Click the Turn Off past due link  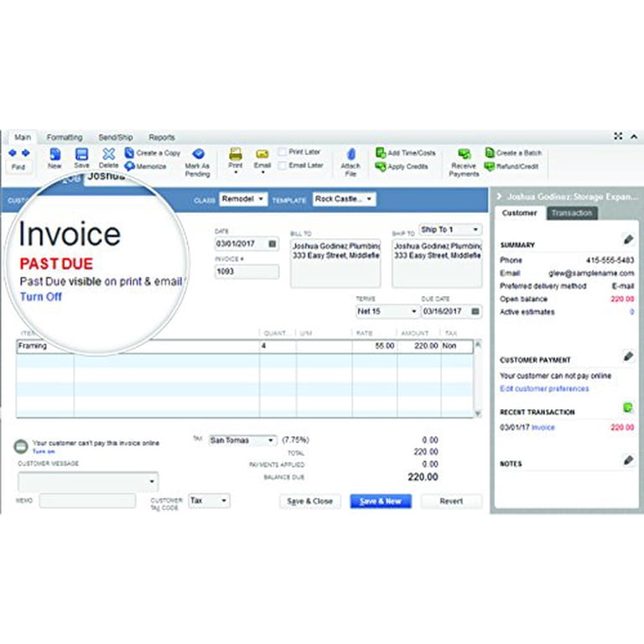(41, 297)
